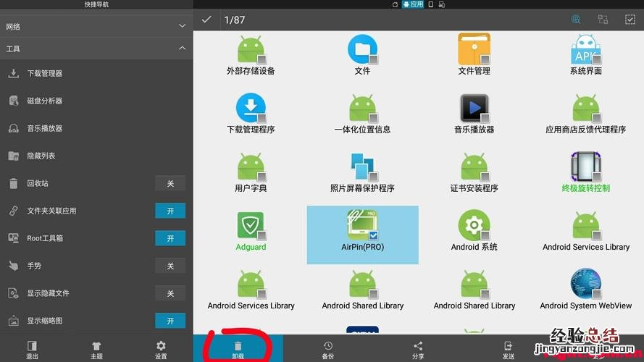Click the 终极旋转控制 app icon
Viewport: 644px width, 362px height.
click(585, 167)
